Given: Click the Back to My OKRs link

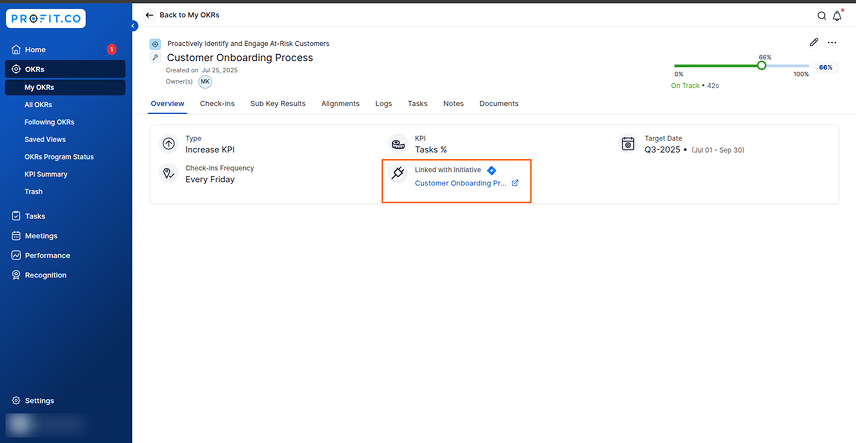Looking at the screenshot, I should pyautogui.click(x=189, y=15).
